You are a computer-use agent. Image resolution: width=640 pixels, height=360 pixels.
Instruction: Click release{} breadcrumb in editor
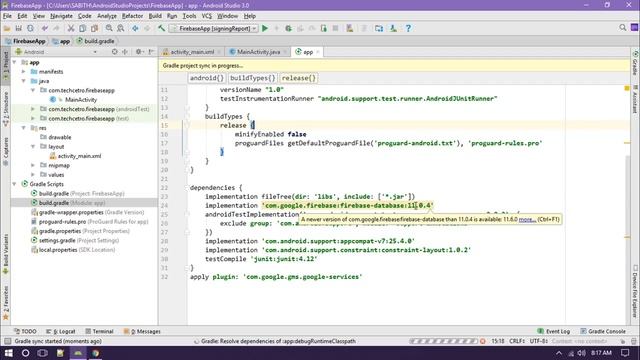click(x=299, y=78)
